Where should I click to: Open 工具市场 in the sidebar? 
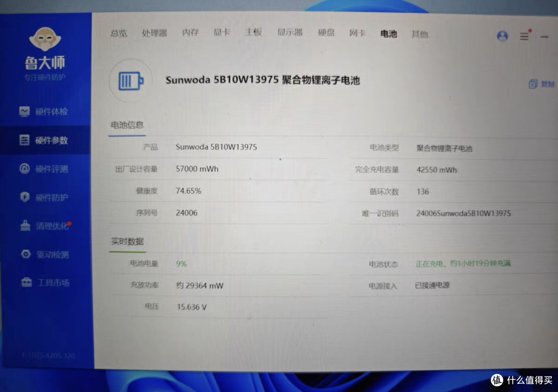[x=45, y=283]
